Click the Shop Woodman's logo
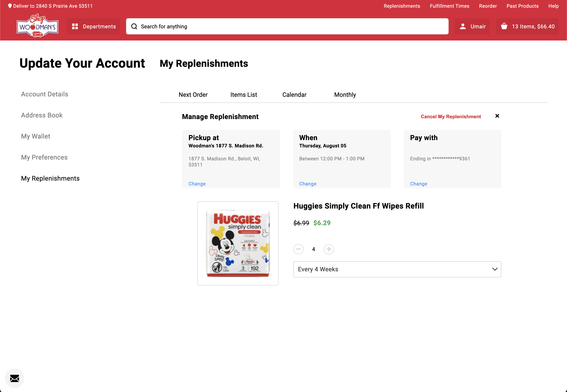Viewport: 567px width, 392px height. [37, 26]
